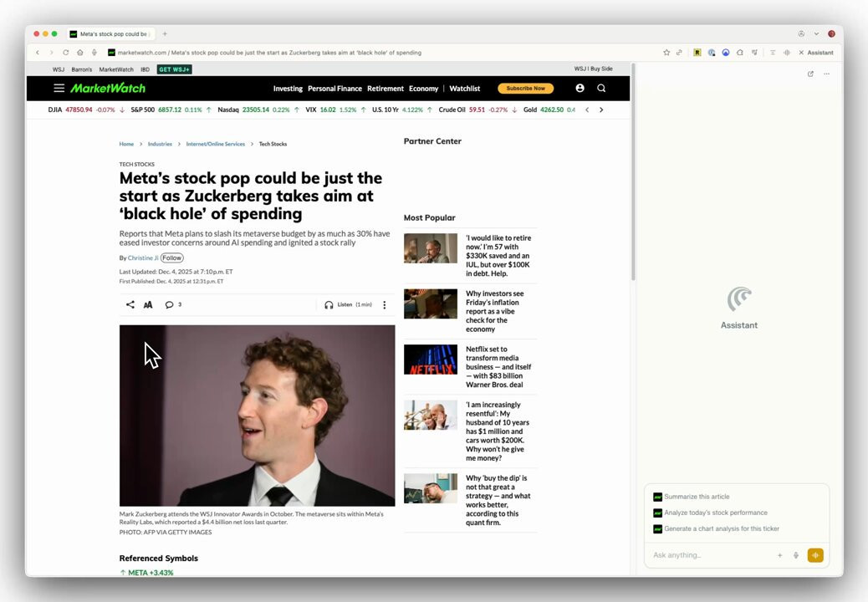Viewport: 868px width, 602px height.
Task: Open the 'buy the dip' strategy article
Action: pos(498,500)
